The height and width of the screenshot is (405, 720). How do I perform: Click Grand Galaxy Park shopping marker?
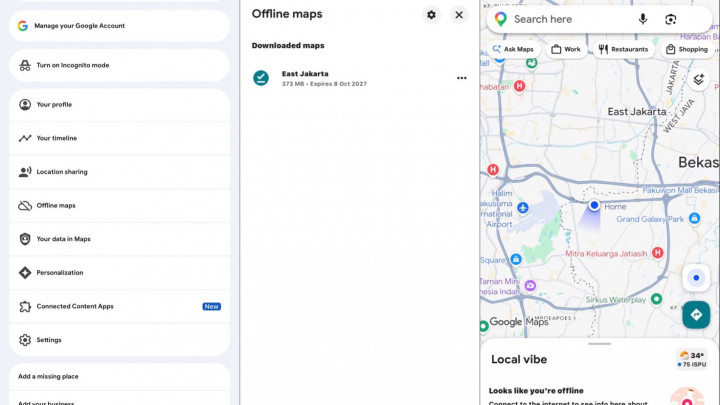pyautogui.click(x=694, y=218)
